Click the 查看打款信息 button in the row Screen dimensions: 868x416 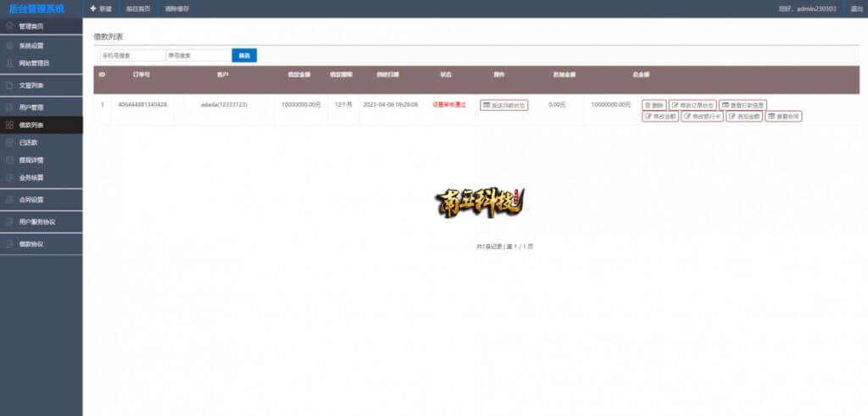click(x=743, y=105)
